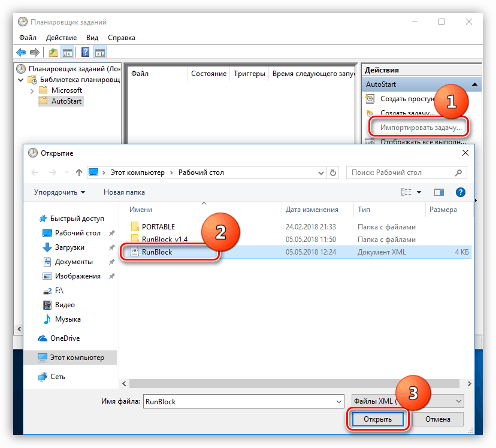Click Создать простую задачу action
496x448 pixels.
[407, 99]
